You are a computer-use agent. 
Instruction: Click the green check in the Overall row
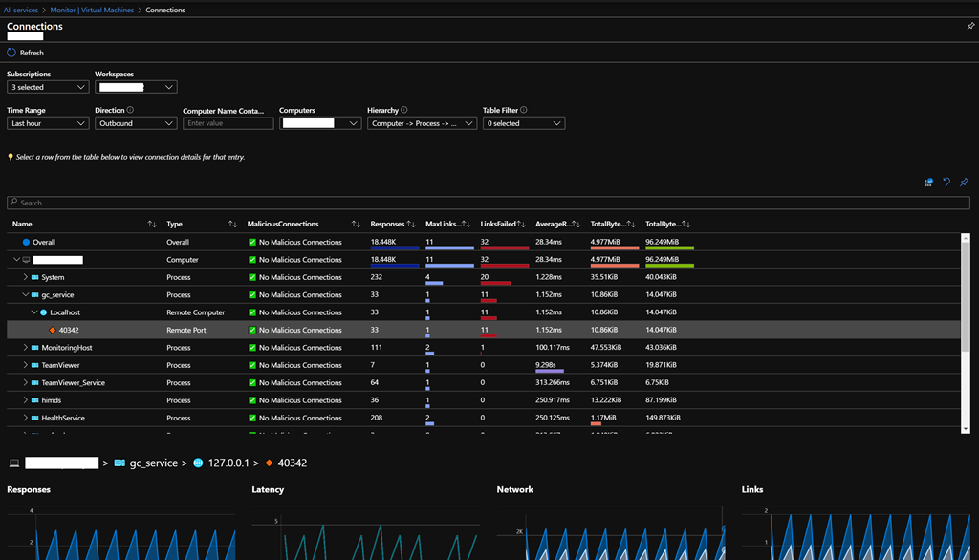coord(252,243)
